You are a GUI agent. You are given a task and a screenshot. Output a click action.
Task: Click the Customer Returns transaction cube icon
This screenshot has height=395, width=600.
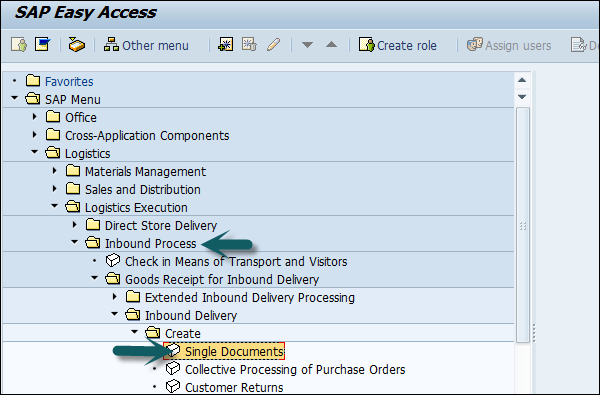[x=173, y=387]
